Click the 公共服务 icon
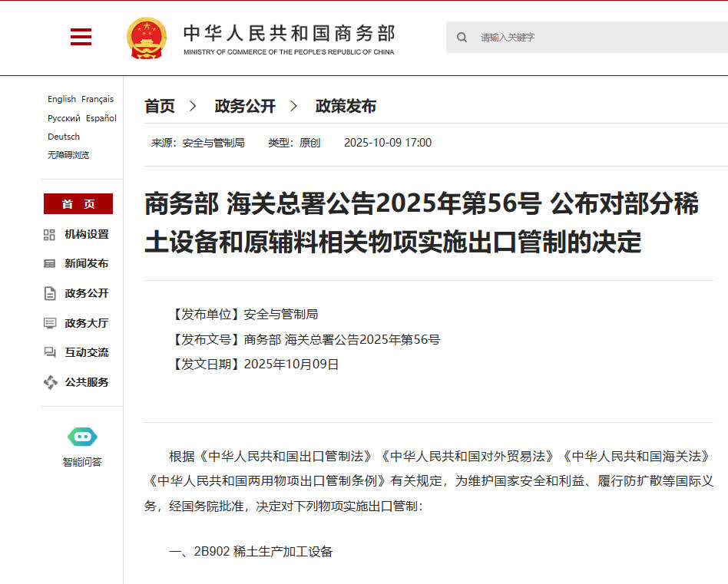This screenshot has width=728, height=584. click(50, 382)
